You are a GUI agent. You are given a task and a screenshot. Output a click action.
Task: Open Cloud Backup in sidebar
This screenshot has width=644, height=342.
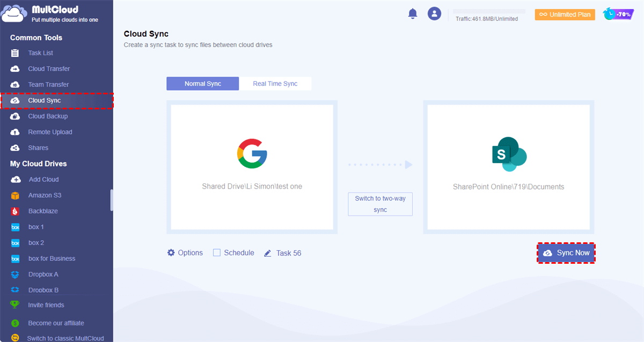[48, 116]
